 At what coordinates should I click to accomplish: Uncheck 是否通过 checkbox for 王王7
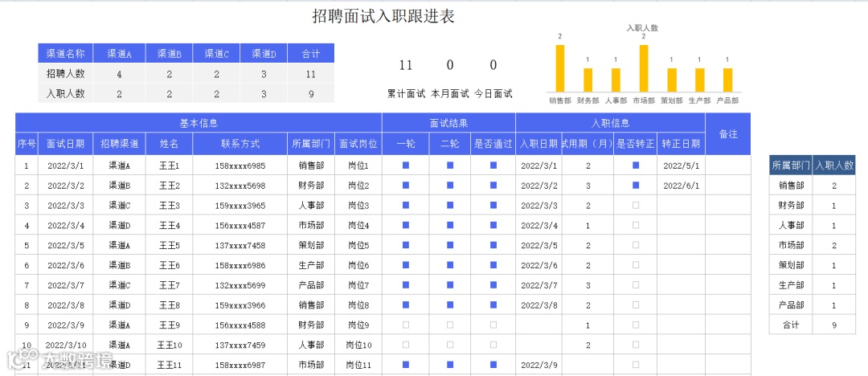[x=493, y=285]
